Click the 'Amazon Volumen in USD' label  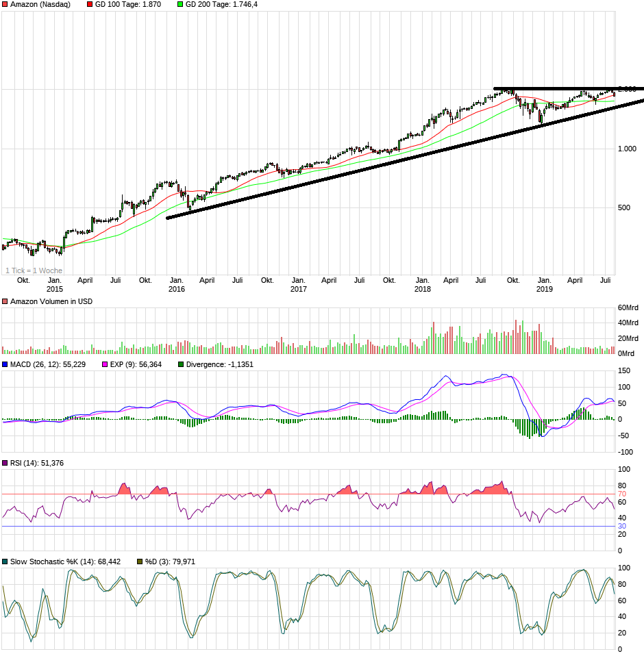pyautogui.click(x=51, y=301)
